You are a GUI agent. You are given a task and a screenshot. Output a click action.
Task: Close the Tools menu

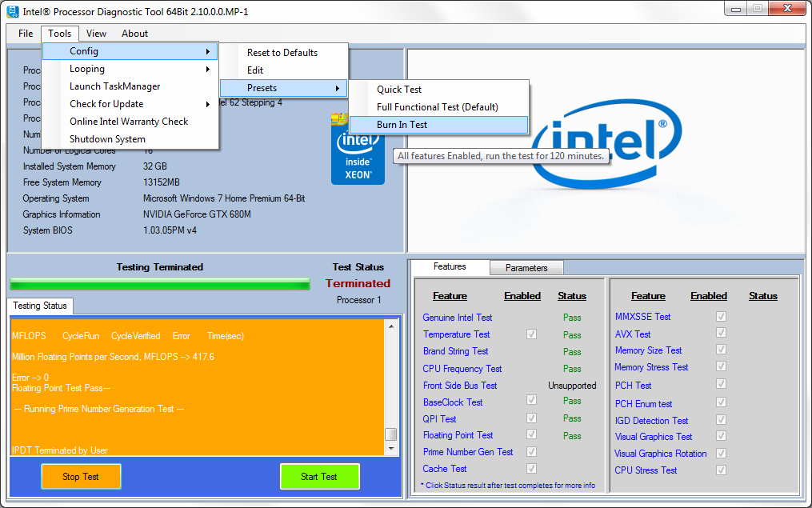coord(59,33)
